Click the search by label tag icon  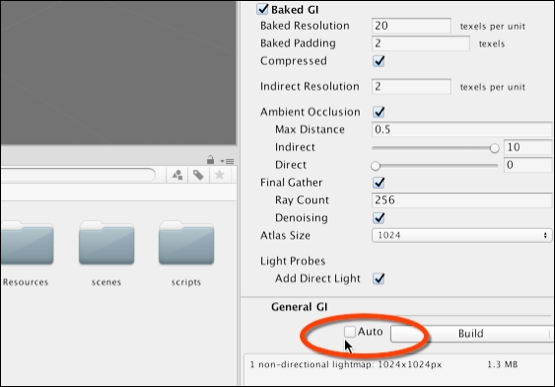[198, 175]
